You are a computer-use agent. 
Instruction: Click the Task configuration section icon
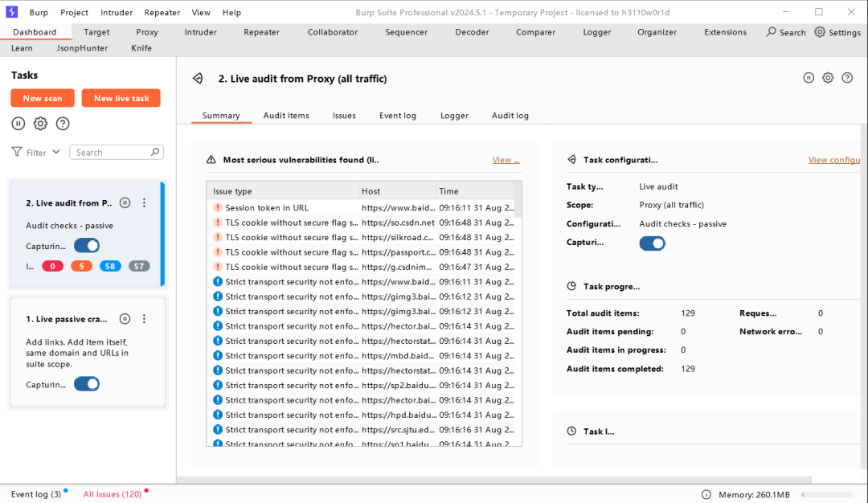[571, 159]
